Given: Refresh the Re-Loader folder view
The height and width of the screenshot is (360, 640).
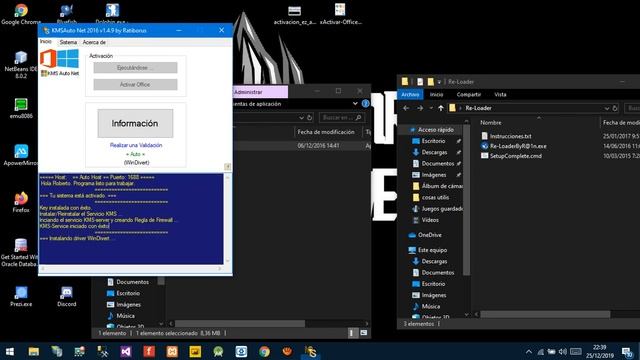Looking at the screenshot, I should pos(615,108).
